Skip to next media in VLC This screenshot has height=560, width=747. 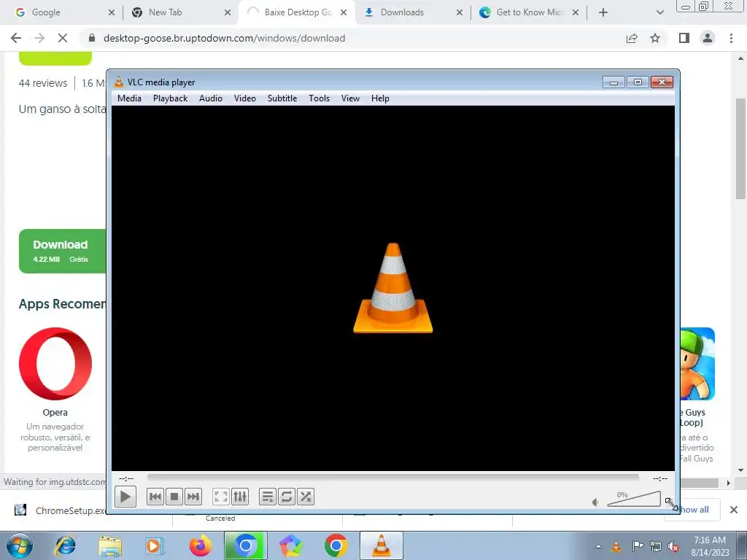click(193, 497)
